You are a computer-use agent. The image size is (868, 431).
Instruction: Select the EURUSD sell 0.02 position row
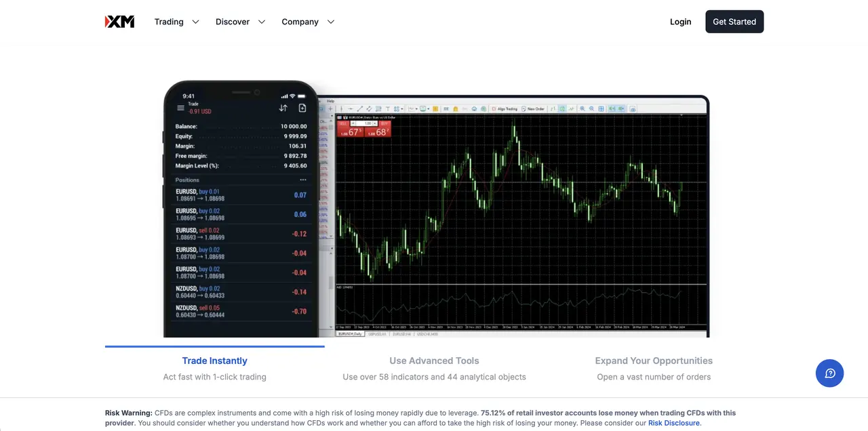[241, 234]
